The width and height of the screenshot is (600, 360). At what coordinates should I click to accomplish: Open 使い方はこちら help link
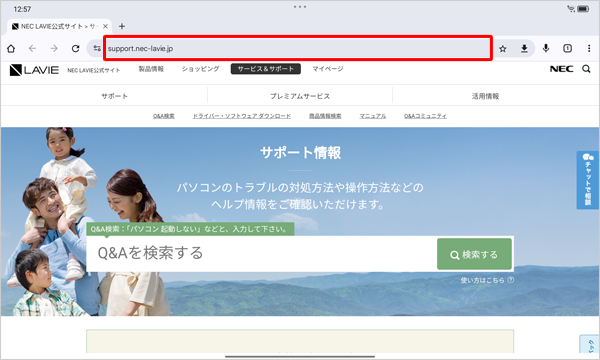[x=487, y=280]
